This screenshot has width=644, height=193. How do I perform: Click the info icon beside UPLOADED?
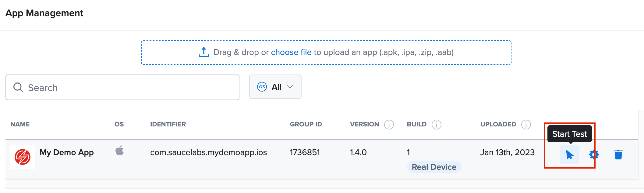click(x=526, y=125)
